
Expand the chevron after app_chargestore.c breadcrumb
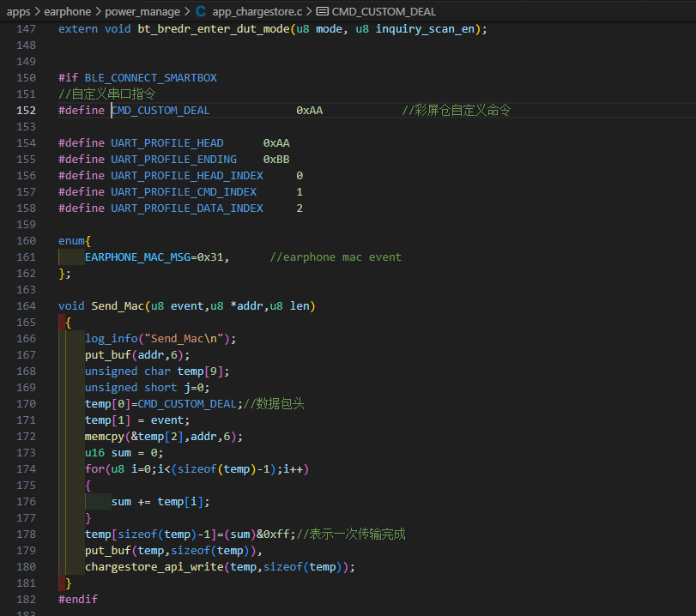click(309, 11)
